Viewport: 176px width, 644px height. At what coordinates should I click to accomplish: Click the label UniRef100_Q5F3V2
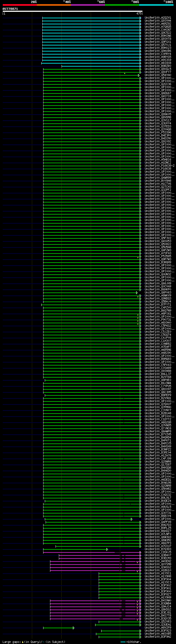158,238
